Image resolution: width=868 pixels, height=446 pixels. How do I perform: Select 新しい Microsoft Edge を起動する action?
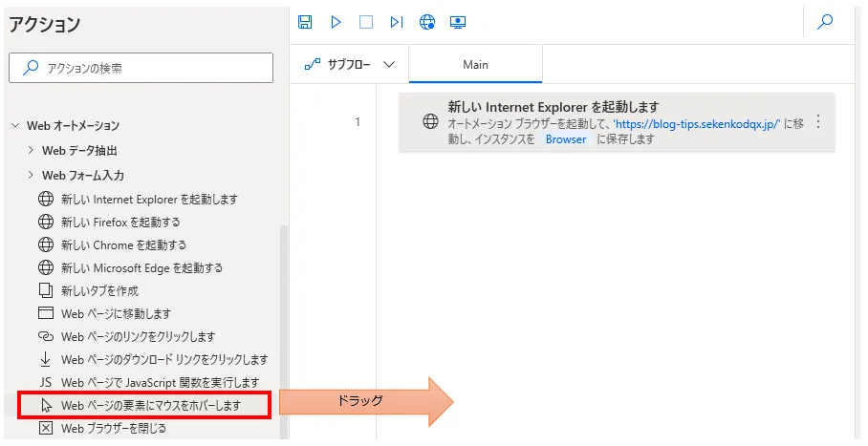click(141, 268)
